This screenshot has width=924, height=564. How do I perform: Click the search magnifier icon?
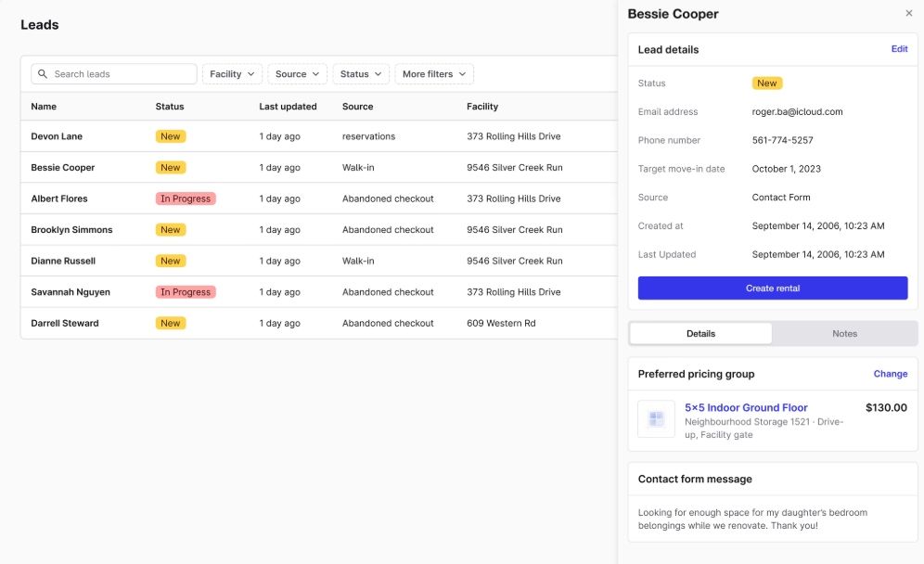coord(43,73)
